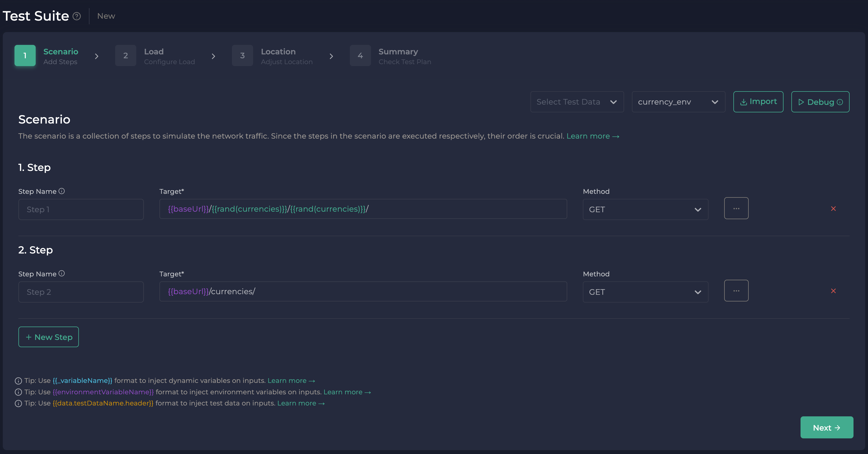Click the info icon next to Debug
Screen dimensions: 868x454
840,102
